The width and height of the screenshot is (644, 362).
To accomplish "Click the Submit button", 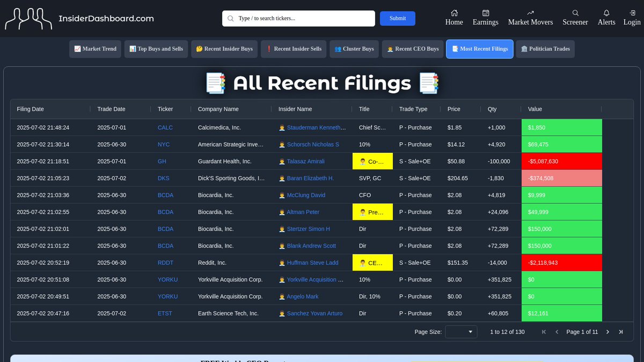I will pos(398,18).
